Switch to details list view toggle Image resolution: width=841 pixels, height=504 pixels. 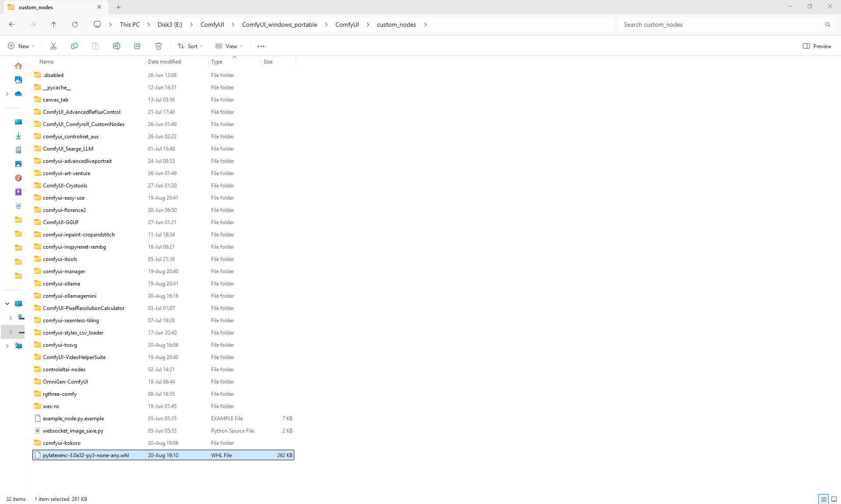tap(823, 499)
